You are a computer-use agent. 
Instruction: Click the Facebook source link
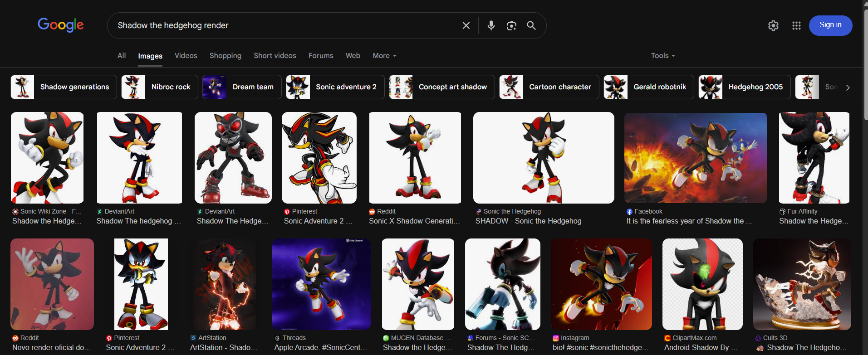click(x=645, y=211)
